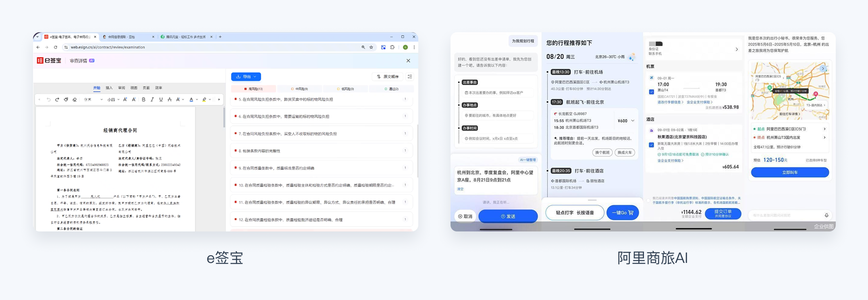868x300 pixels.
Task: Tick the agreement radio beside 我已阅读并同意
Action: (648, 200)
